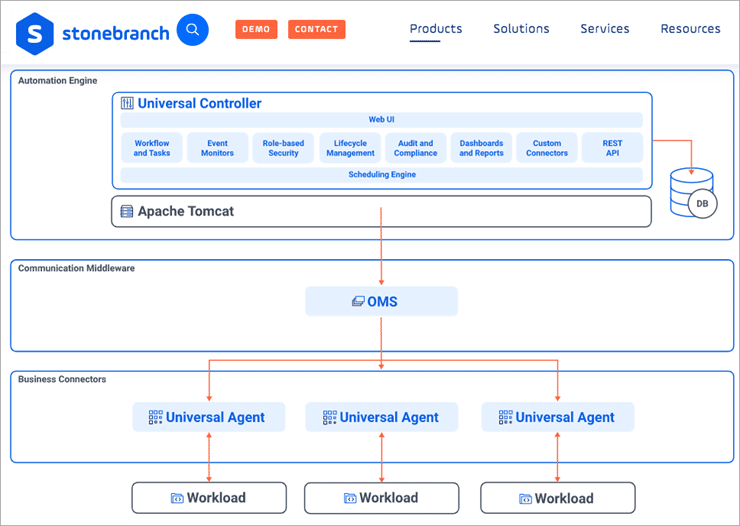Click the Automation Engine section label

pos(58,81)
